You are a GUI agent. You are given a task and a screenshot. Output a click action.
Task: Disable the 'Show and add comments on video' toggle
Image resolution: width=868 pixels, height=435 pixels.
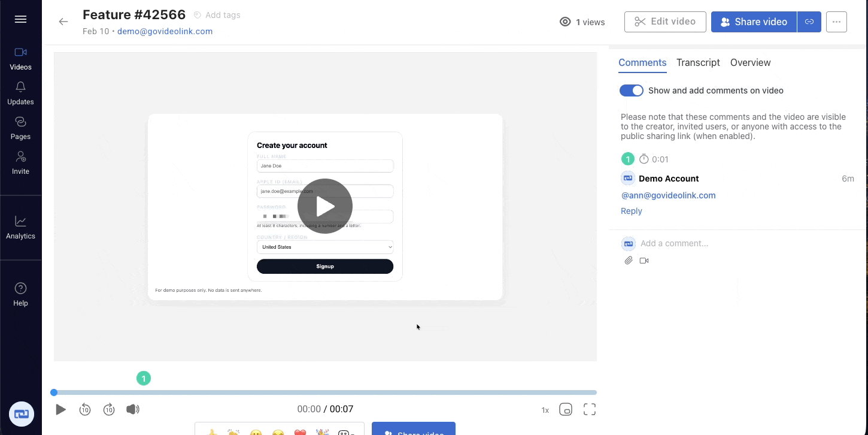click(631, 90)
